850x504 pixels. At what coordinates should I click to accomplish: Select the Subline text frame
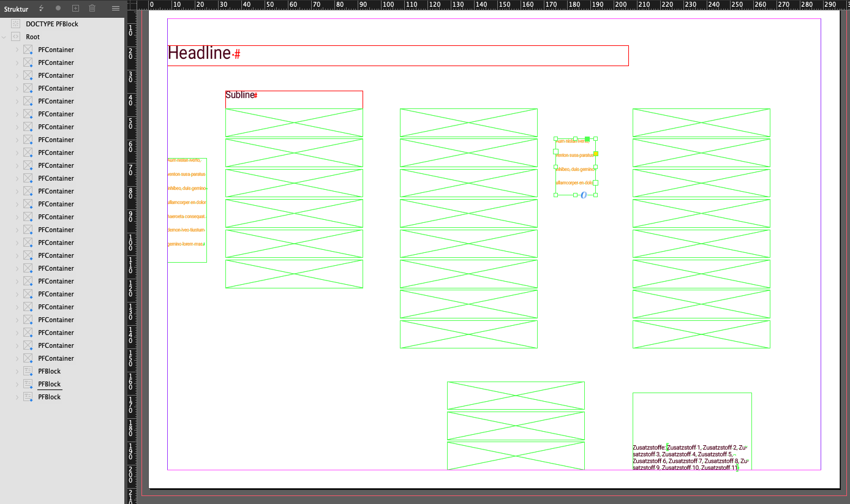pyautogui.click(x=294, y=99)
